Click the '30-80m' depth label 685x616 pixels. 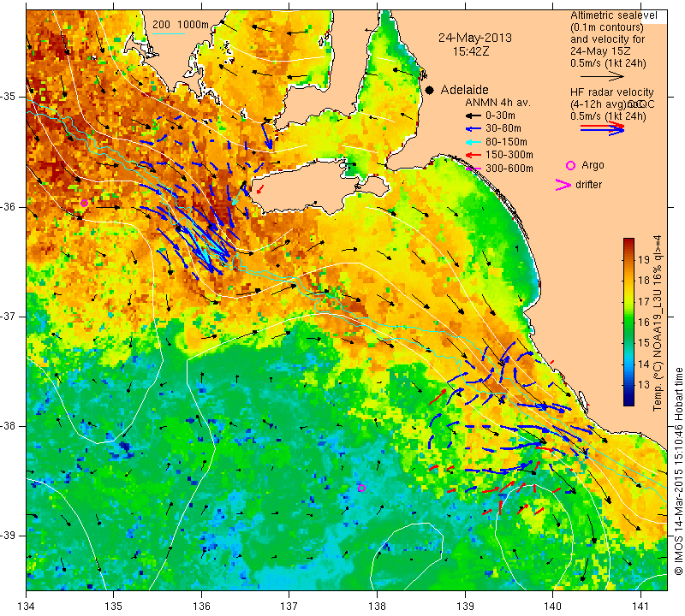coord(503,129)
